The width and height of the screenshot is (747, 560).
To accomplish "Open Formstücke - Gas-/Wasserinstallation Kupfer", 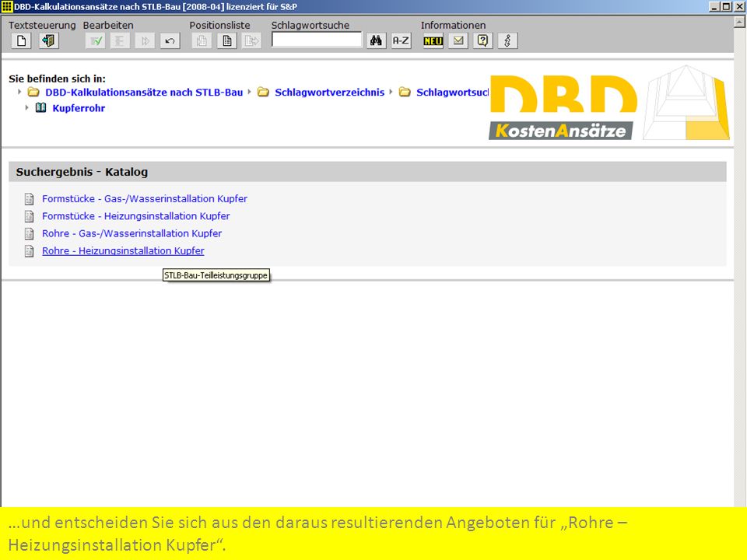I will pyautogui.click(x=145, y=198).
